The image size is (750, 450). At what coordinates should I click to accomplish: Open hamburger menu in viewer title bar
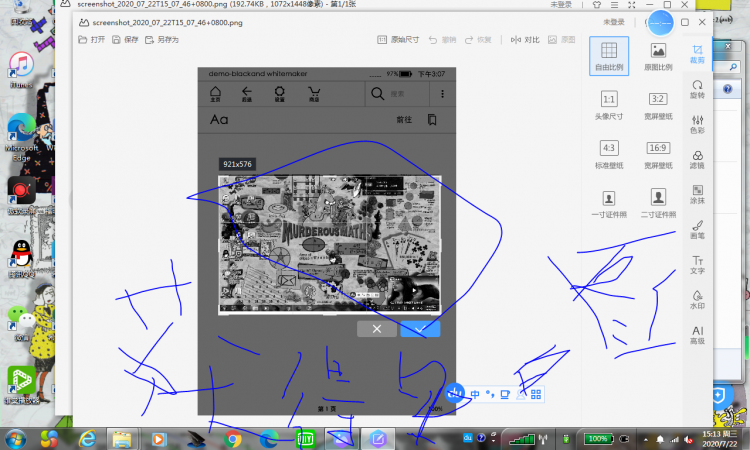click(x=614, y=5)
